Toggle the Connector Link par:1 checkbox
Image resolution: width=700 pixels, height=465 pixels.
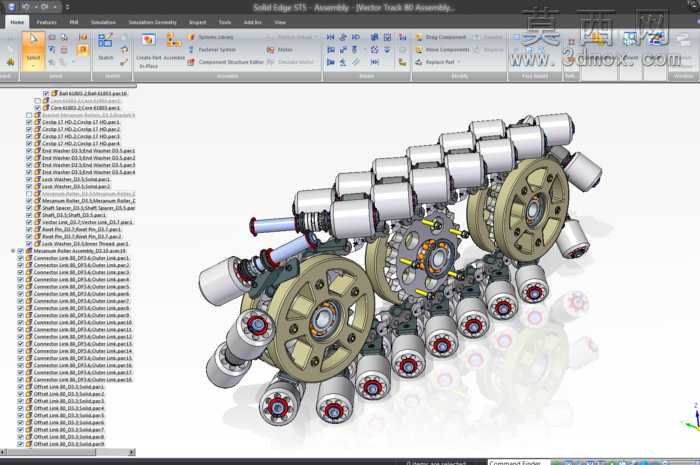(x=21, y=258)
